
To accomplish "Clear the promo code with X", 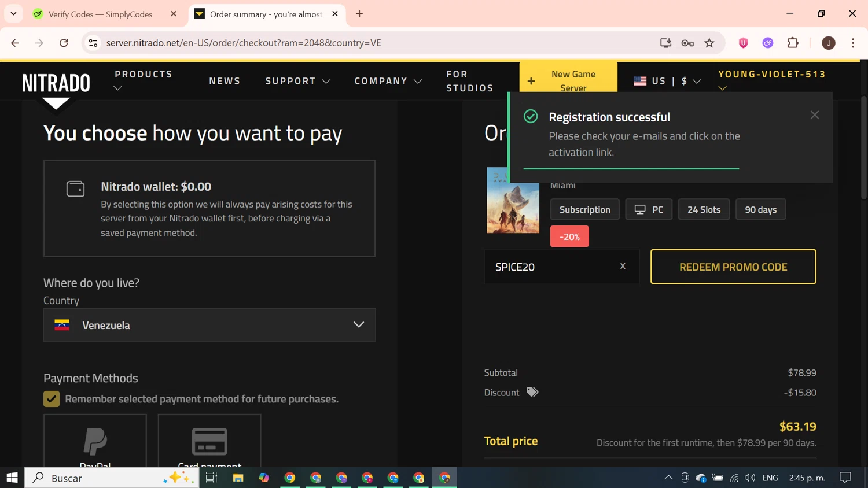I will click(x=623, y=266).
